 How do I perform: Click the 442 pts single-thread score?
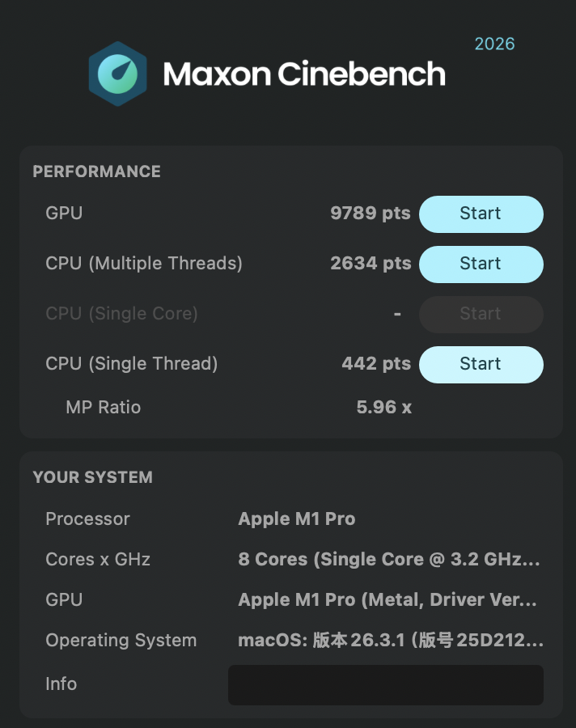pyautogui.click(x=377, y=364)
